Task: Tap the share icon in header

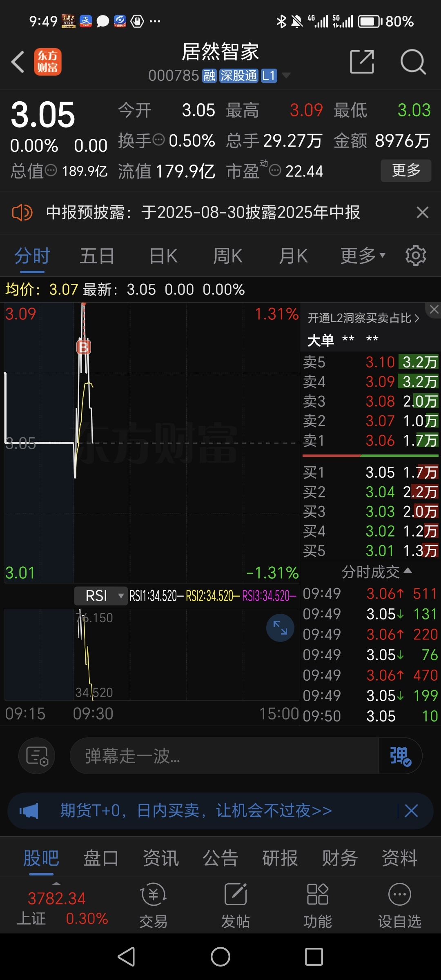Action: [362, 62]
